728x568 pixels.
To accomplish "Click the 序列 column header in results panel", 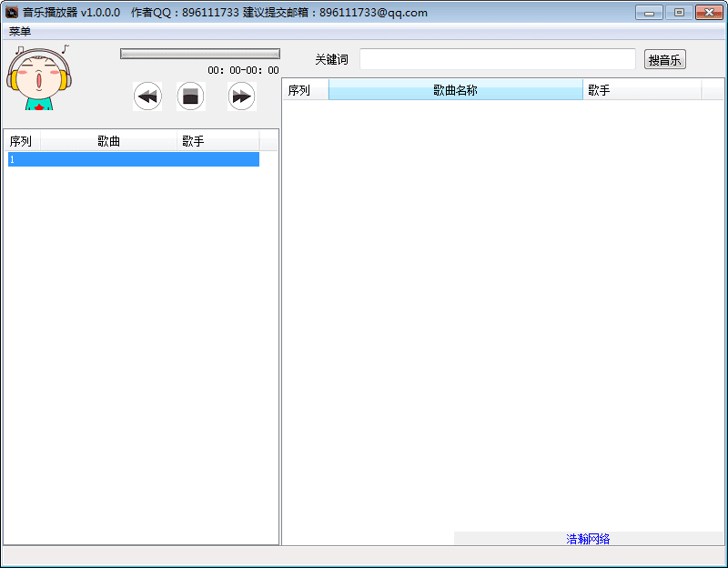I will pos(305,89).
